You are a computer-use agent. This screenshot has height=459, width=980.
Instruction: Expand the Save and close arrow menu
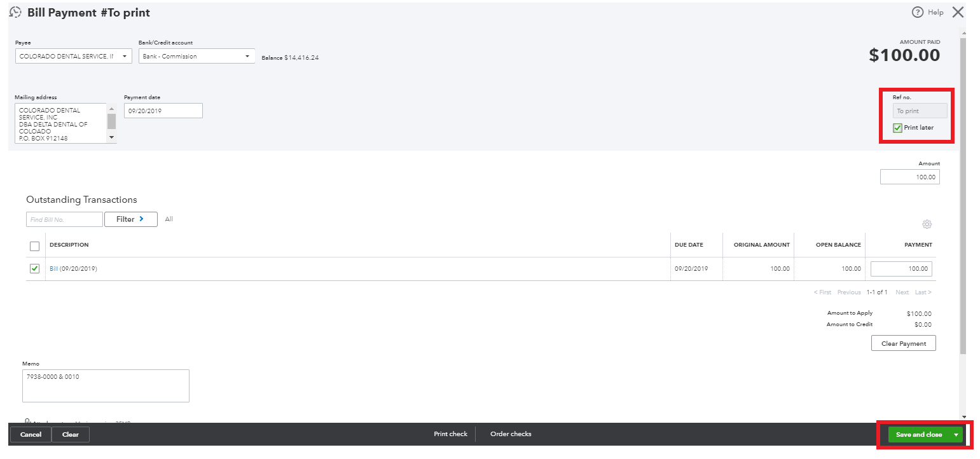(956, 435)
